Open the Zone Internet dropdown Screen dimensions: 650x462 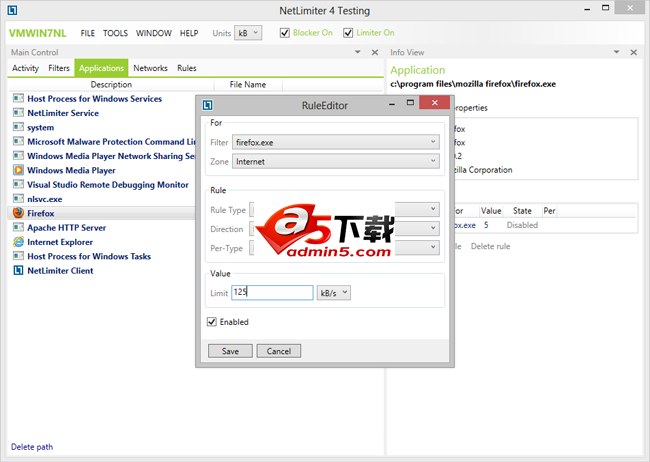pyautogui.click(x=336, y=161)
